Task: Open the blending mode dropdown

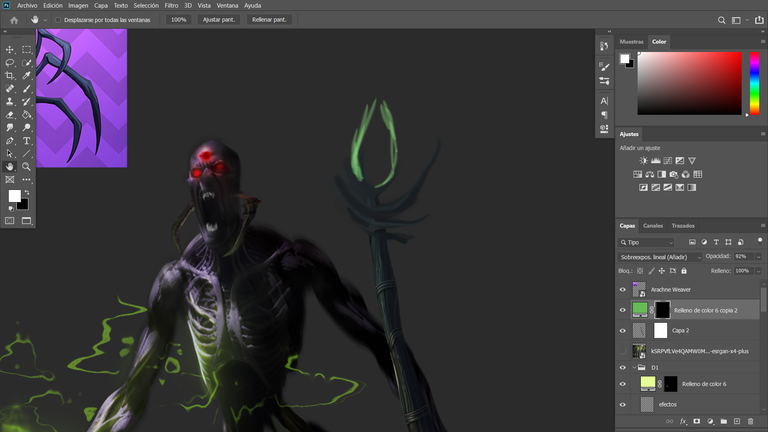Action: [x=660, y=257]
